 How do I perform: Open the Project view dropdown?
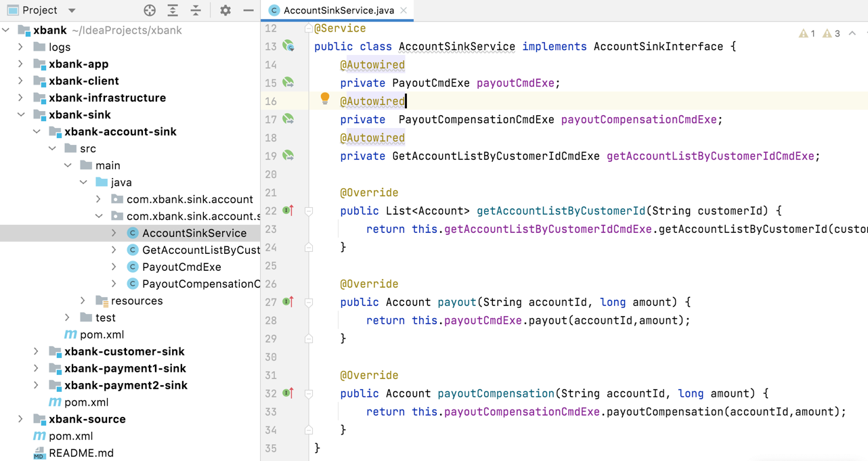click(72, 10)
